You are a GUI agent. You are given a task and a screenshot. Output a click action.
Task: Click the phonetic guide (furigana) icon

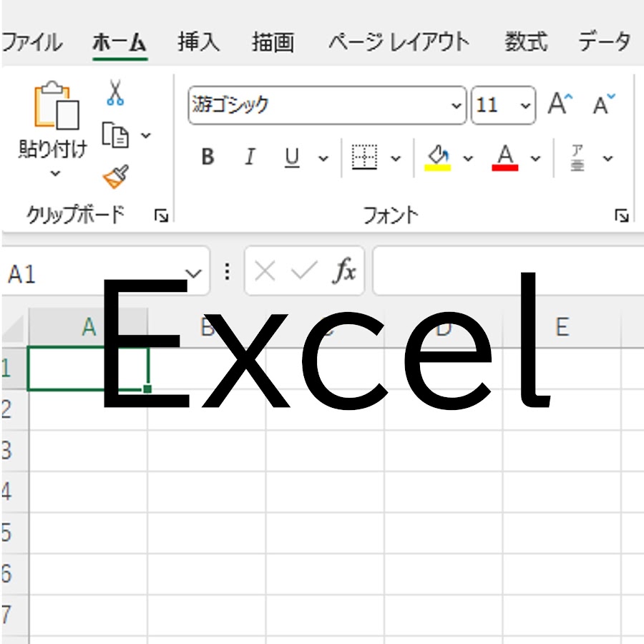577,157
